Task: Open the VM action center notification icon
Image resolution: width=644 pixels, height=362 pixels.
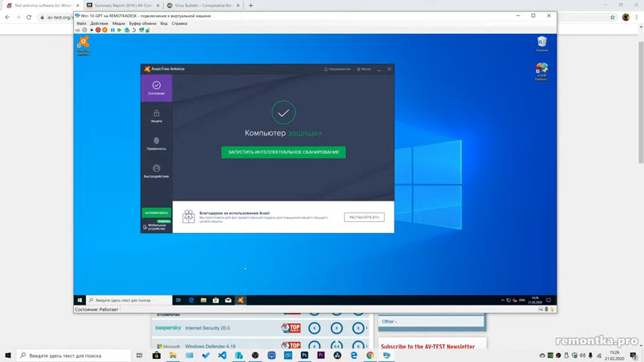Action: click(548, 300)
